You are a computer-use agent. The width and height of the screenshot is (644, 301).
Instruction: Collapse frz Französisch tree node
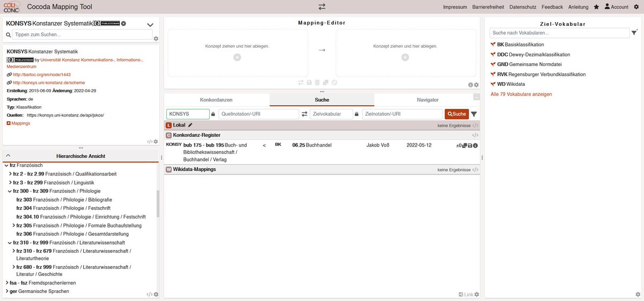point(6,165)
